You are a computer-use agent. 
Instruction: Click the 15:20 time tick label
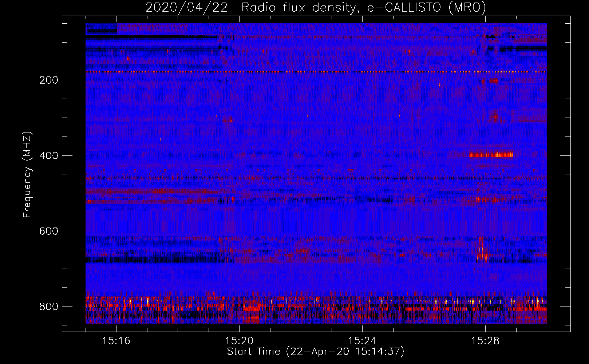[239, 341]
